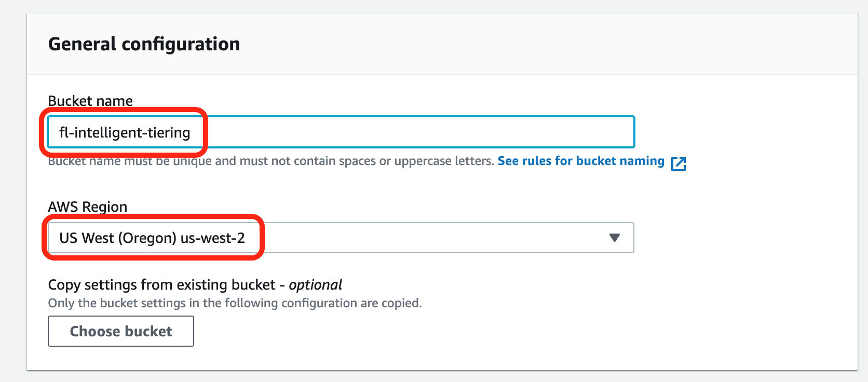This screenshot has width=868, height=382.
Task: Click the empty right side of Bucket name field
Action: point(467,132)
